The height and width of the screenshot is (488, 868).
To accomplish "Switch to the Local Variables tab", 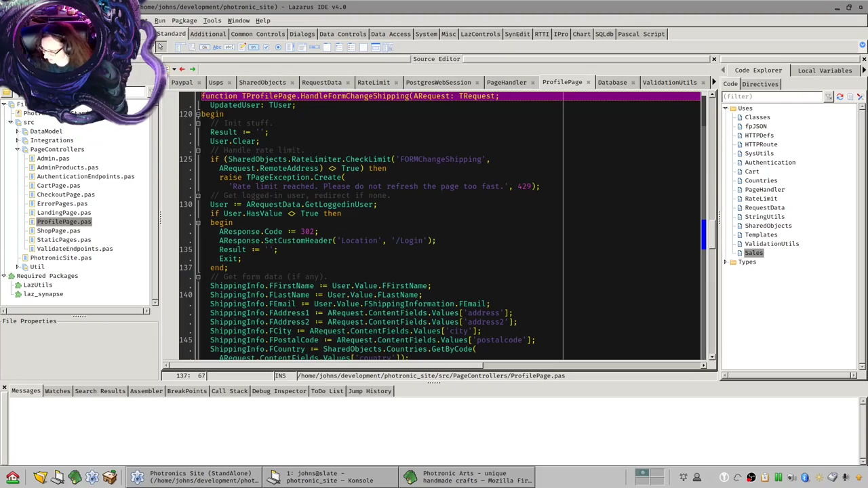I will pos(825,70).
